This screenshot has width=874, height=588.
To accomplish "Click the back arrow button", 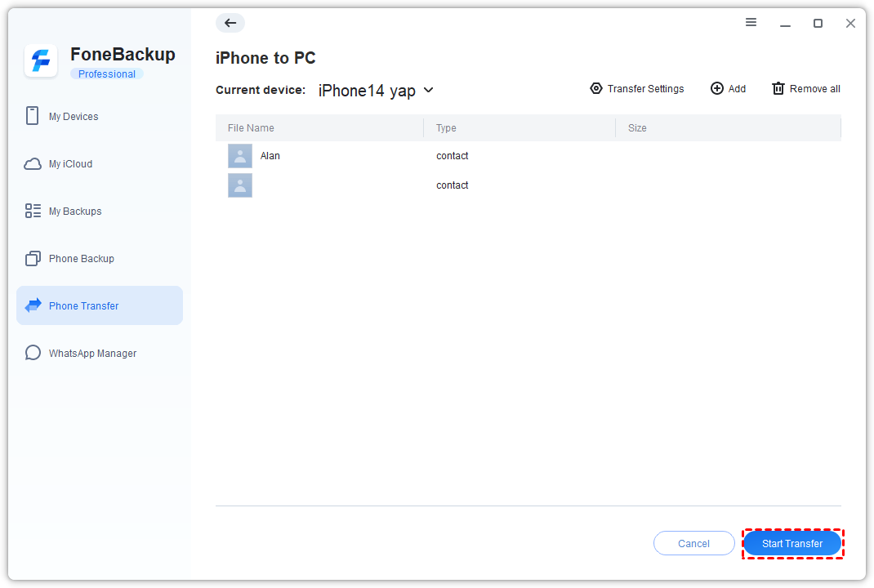I will click(x=230, y=23).
